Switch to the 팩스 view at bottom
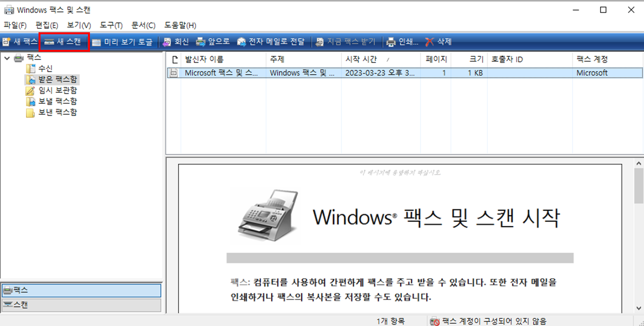 (x=81, y=290)
